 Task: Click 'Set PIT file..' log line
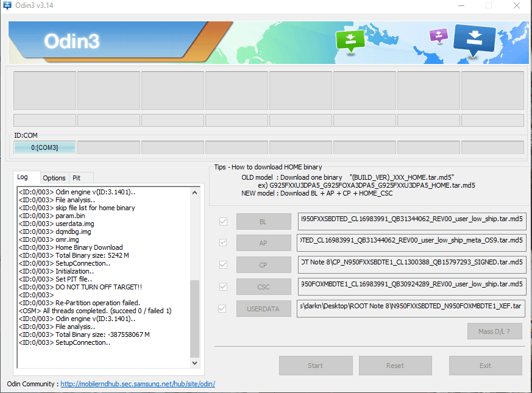point(55,279)
